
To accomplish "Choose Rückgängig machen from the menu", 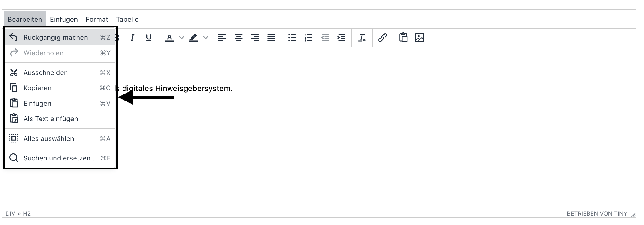I will pyautogui.click(x=60, y=37).
